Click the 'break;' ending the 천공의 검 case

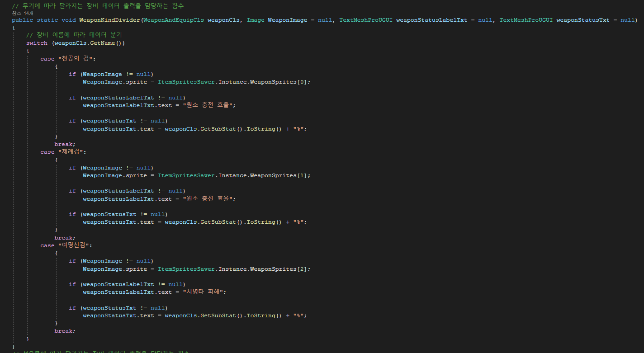tap(65, 144)
